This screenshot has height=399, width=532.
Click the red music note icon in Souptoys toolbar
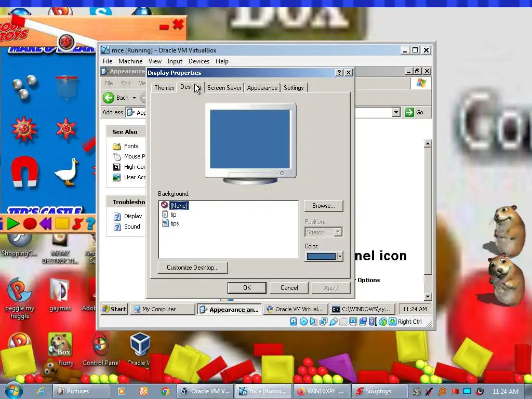78,223
